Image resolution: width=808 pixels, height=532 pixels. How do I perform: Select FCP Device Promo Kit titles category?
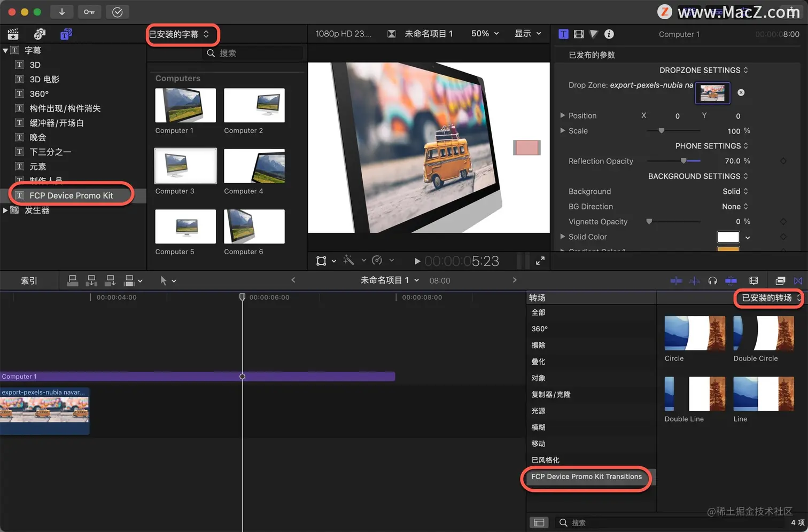(x=73, y=195)
